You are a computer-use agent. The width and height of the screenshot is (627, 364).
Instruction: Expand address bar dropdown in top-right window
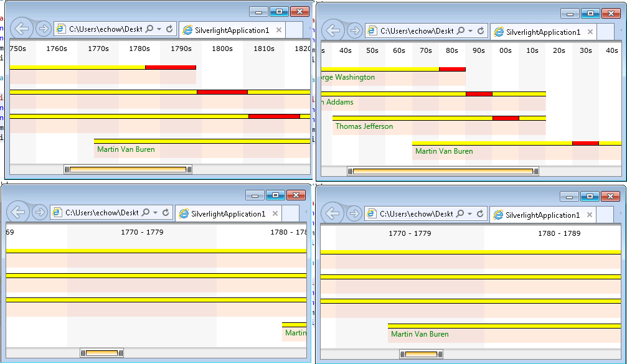point(471,30)
